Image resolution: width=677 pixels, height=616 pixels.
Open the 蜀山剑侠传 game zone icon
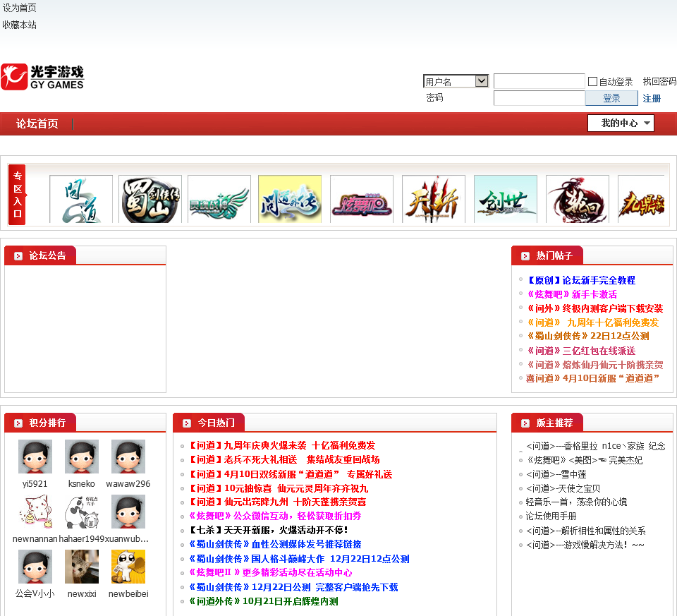click(150, 199)
